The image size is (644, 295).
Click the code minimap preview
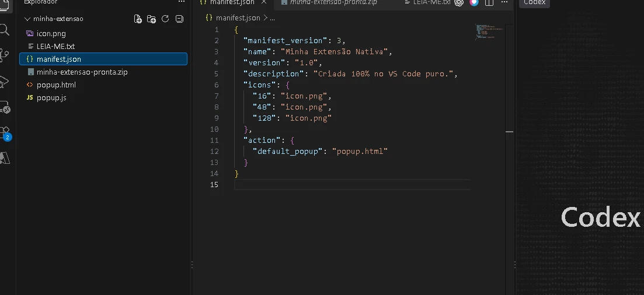click(x=490, y=31)
